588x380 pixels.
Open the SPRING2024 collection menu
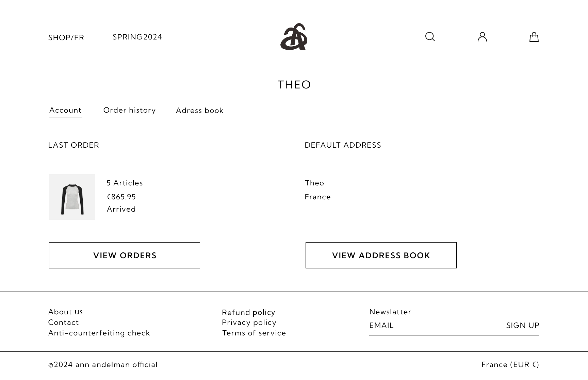tap(137, 37)
